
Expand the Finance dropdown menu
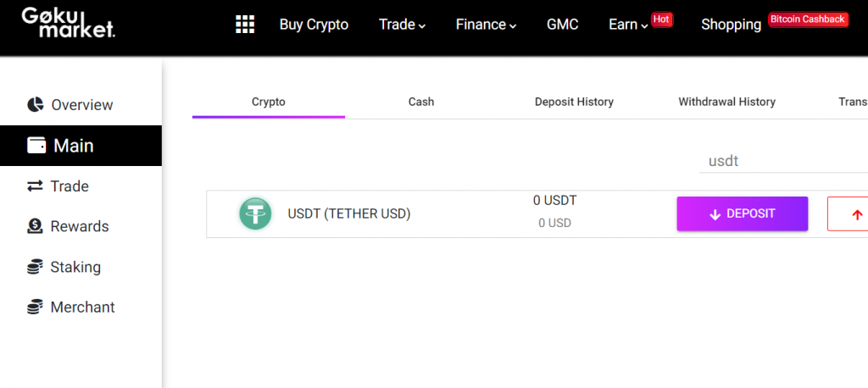(486, 25)
